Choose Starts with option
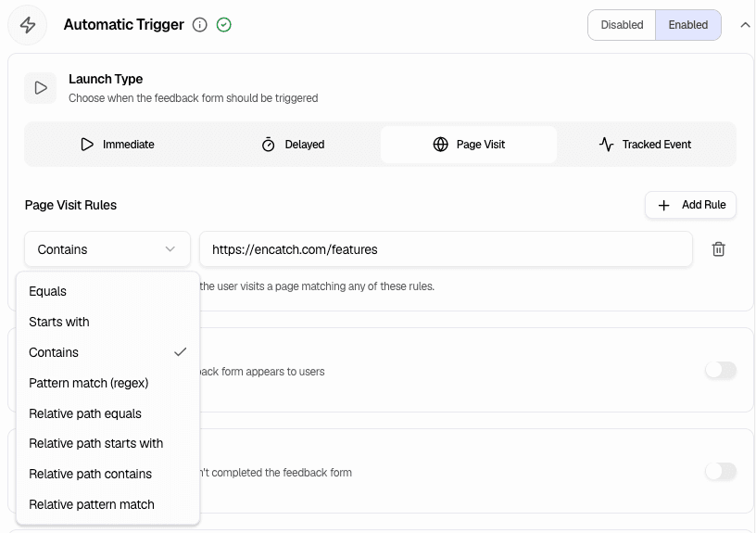 point(108,322)
